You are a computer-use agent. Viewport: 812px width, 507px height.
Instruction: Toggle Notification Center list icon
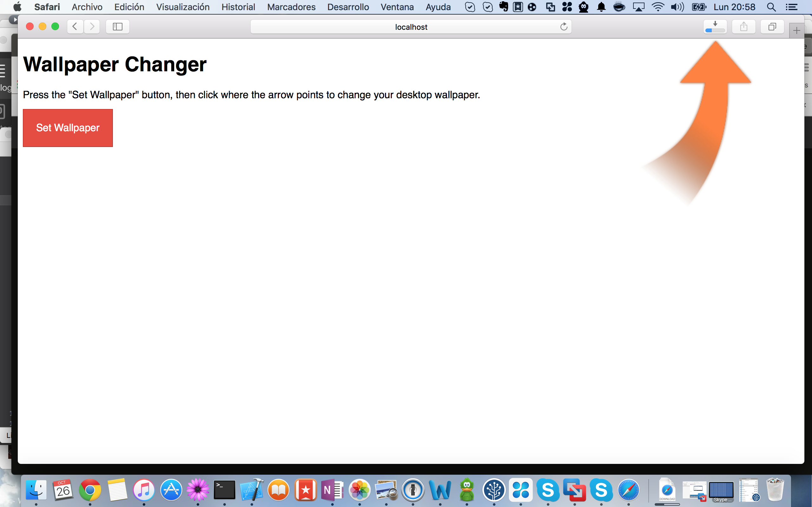[791, 7]
